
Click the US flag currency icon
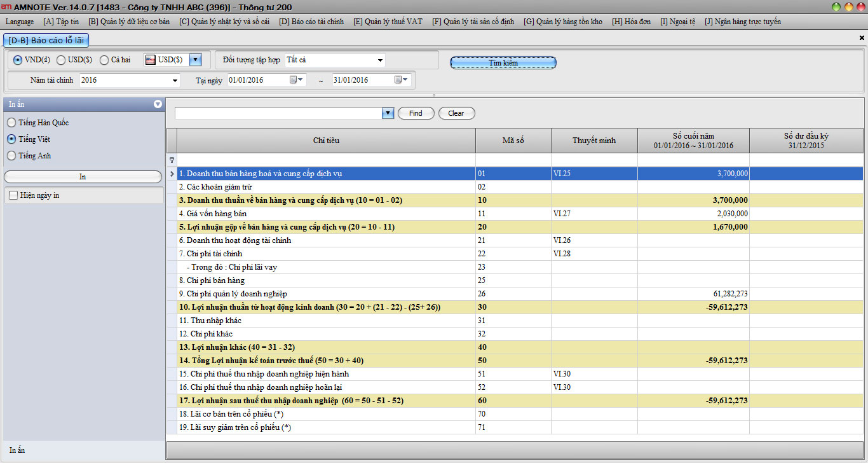[151, 60]
